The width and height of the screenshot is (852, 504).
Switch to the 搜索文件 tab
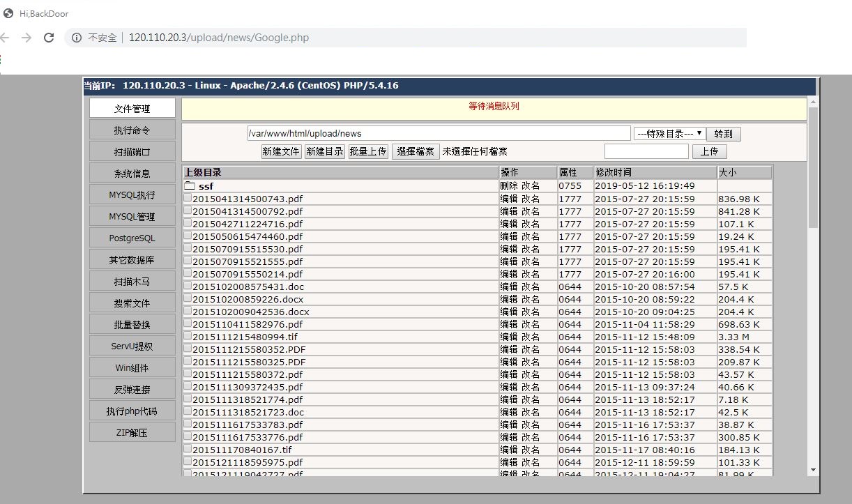tap(132, 303)
